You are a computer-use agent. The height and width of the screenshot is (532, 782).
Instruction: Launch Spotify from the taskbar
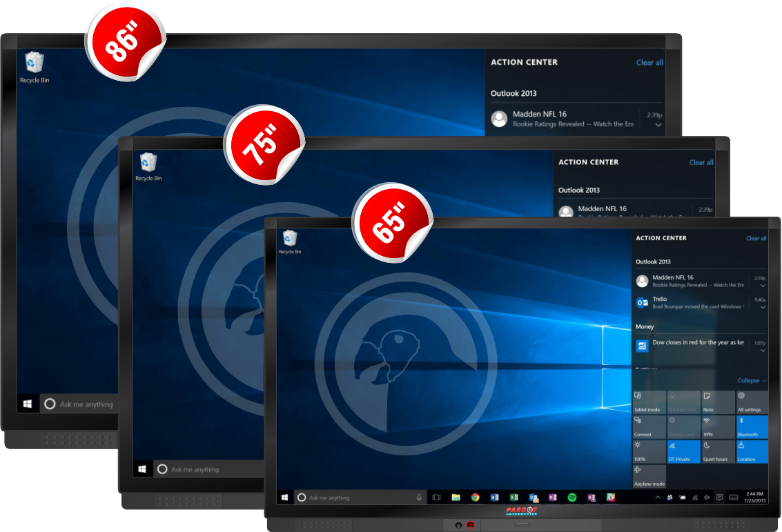(x=572, y=497)
